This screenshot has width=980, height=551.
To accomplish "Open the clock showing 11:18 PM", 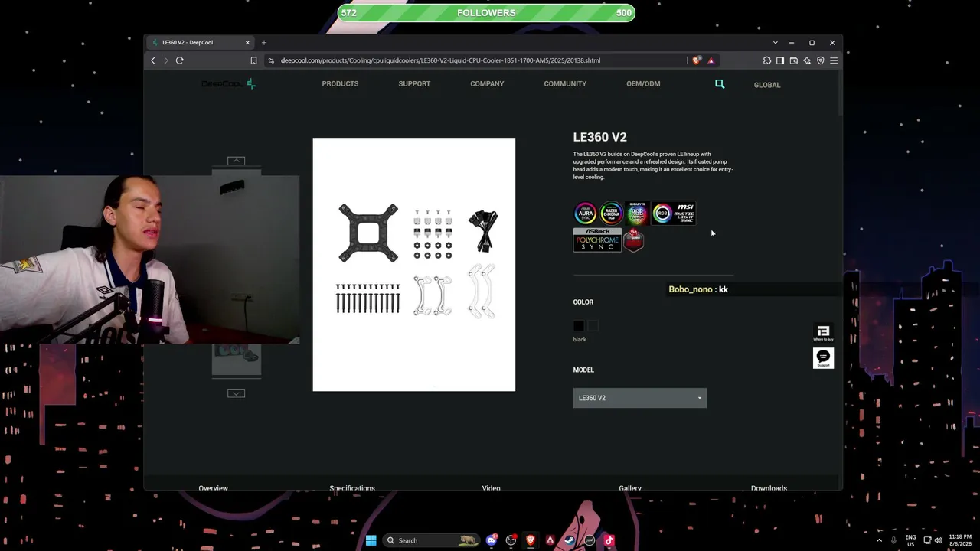I will point(960,540).
